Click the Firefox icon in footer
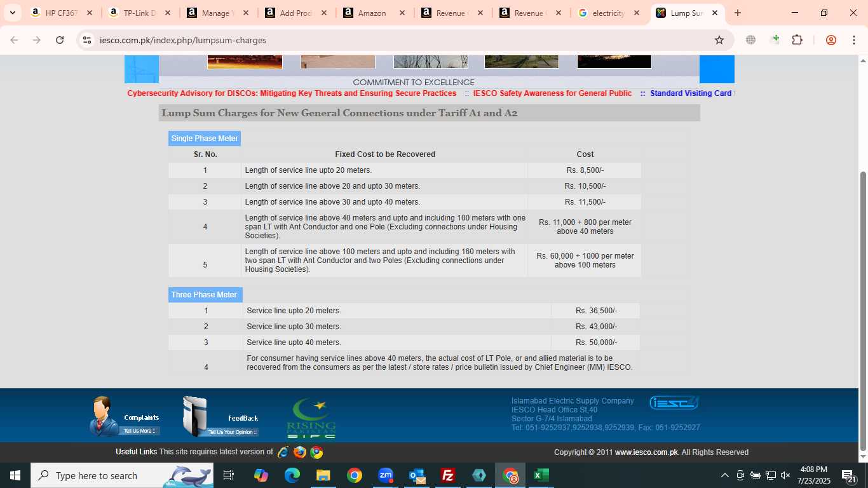 pyautogui.click(x=300, y=452)
